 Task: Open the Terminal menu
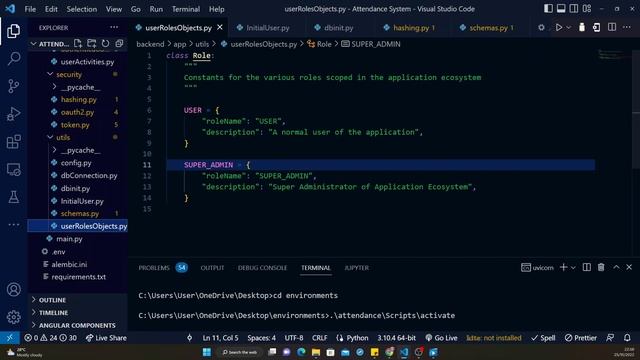click(186, 9)
